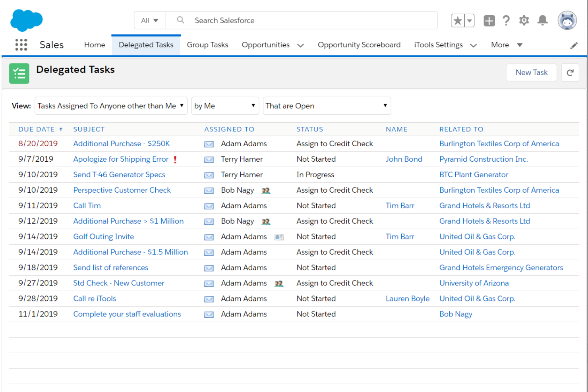Open the 'That are Open' filter dropdown

click(x=327, y=106)
